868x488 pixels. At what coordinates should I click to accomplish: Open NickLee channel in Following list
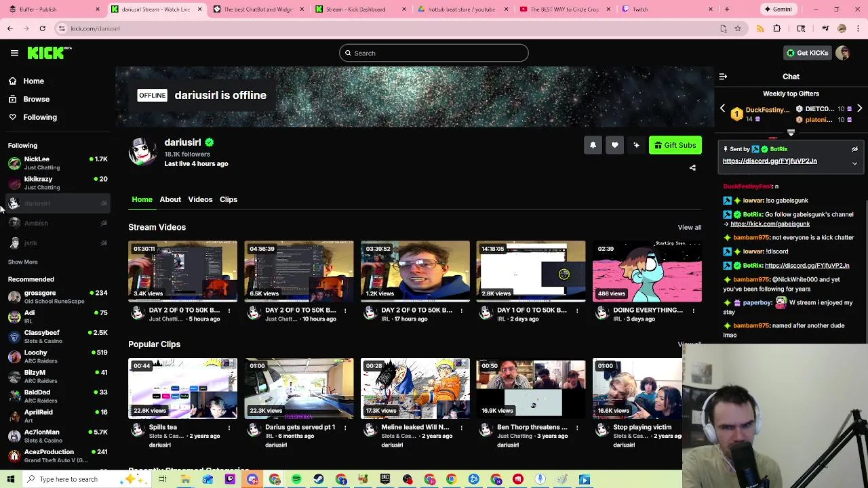click(57, 163)
